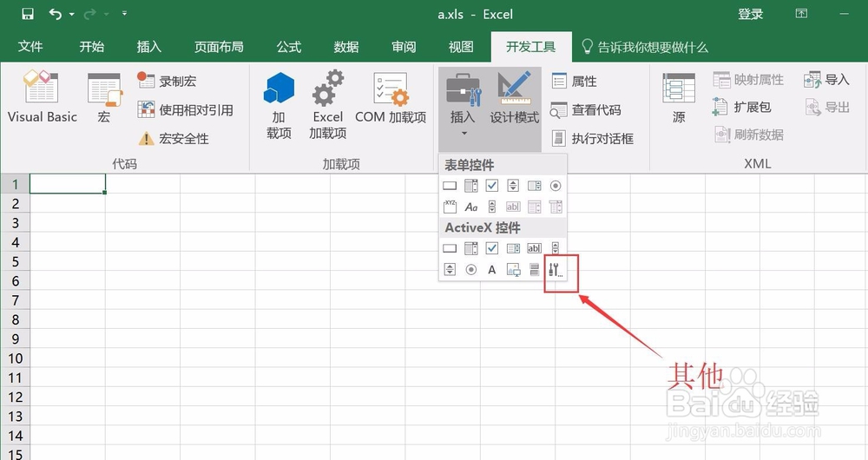
Task: Insert an ActiveX Option Button
Action: tap(470, 270)
